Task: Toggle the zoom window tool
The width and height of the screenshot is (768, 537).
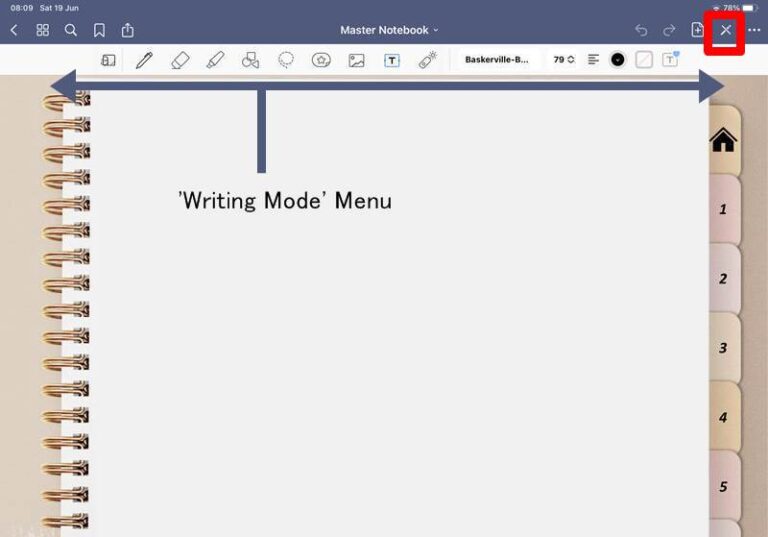Action: click(108, 60)
